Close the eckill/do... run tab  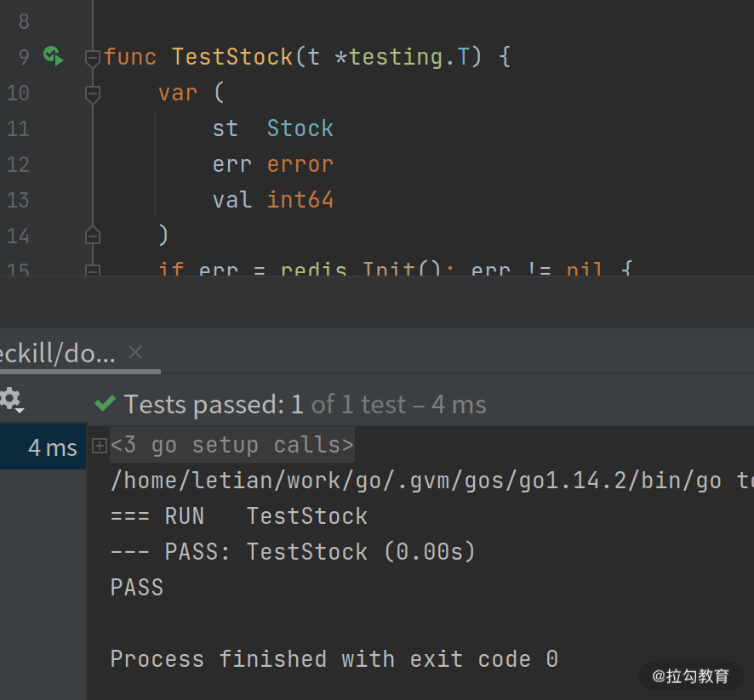point(135,353)
